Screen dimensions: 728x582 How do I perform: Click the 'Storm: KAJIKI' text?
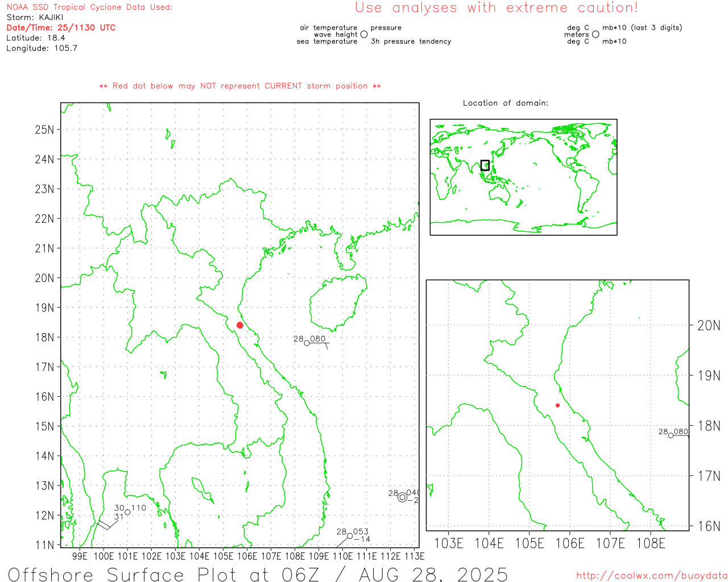point(35,17)
